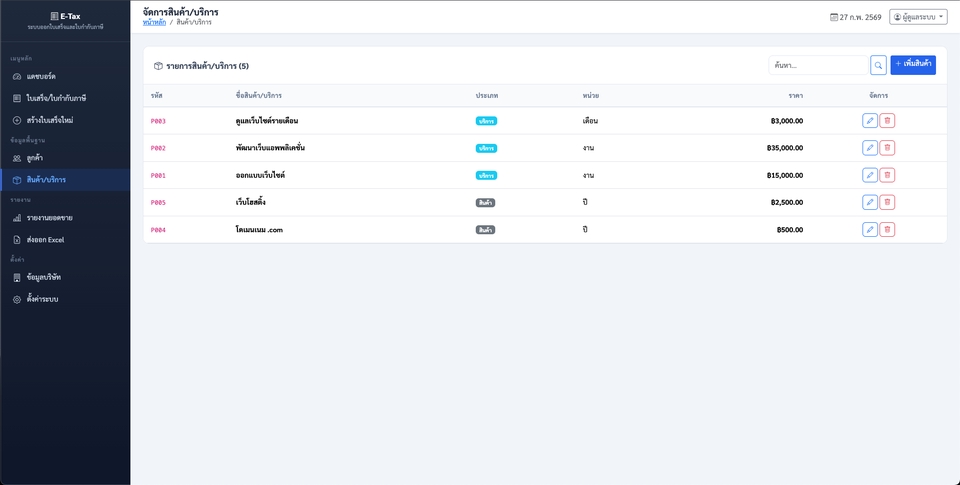Edit product P002 with pencil icon

(870, 148)
